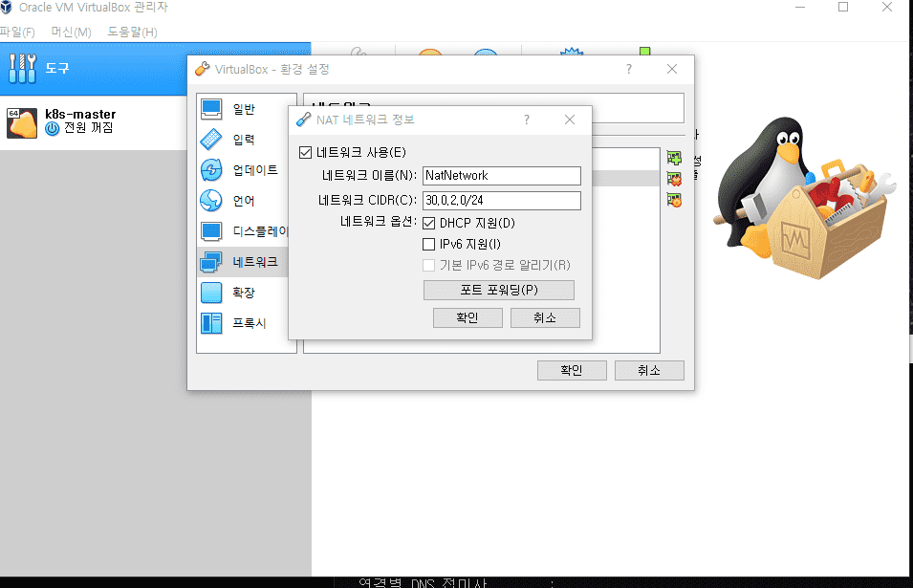Click the 네트워크 CIDR input field
913x588 pixels.
click(501, 200)
